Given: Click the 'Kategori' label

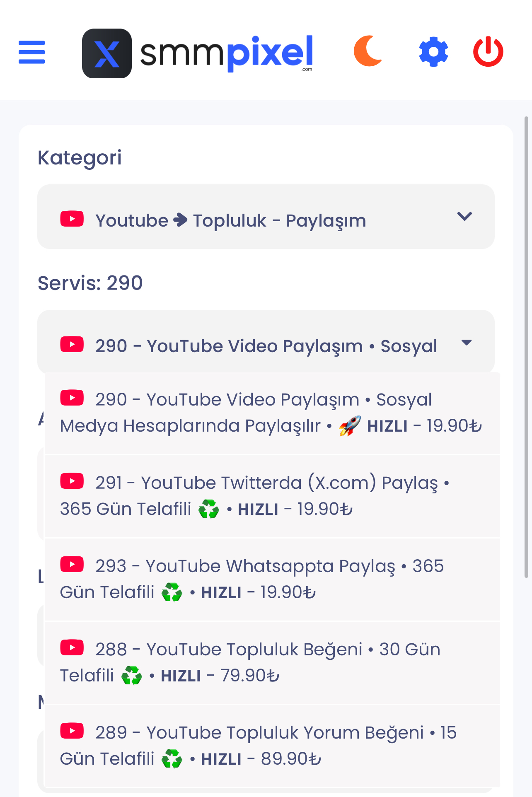Looking at the screenshot, I should coord(80,158).
